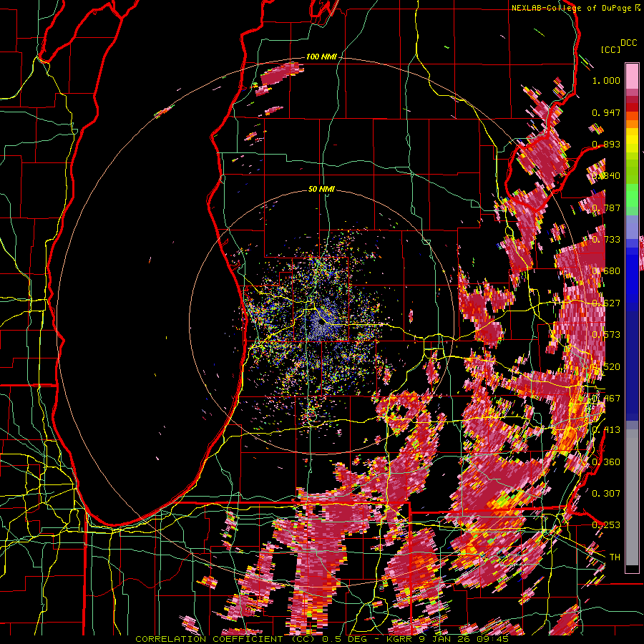This screenshot has width=644, height=644.
Task: Click the TH threshold label on the legend
Action: coord(615,557)
